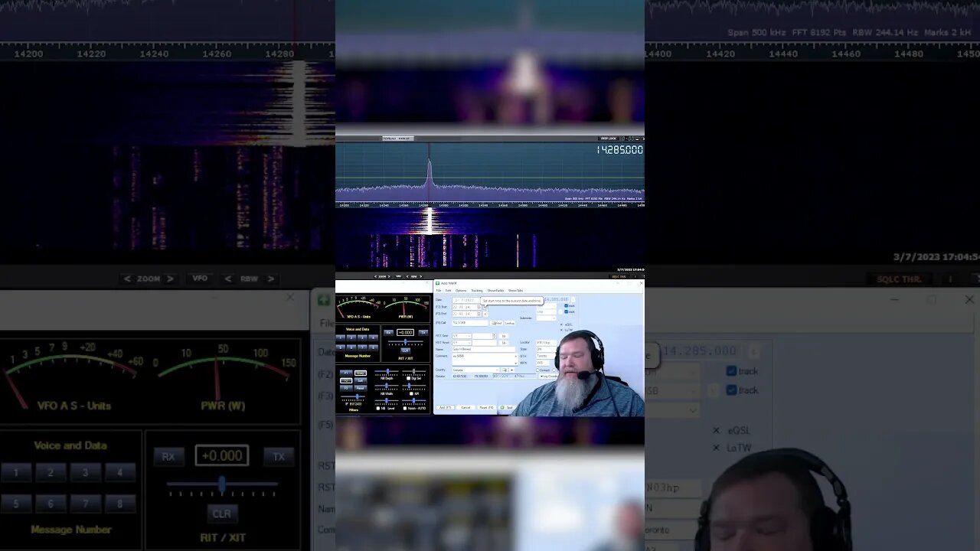The height and width of the screenshot is (551, 980).
Task: Click the Name input field
Action: click(x=484, y=349)
